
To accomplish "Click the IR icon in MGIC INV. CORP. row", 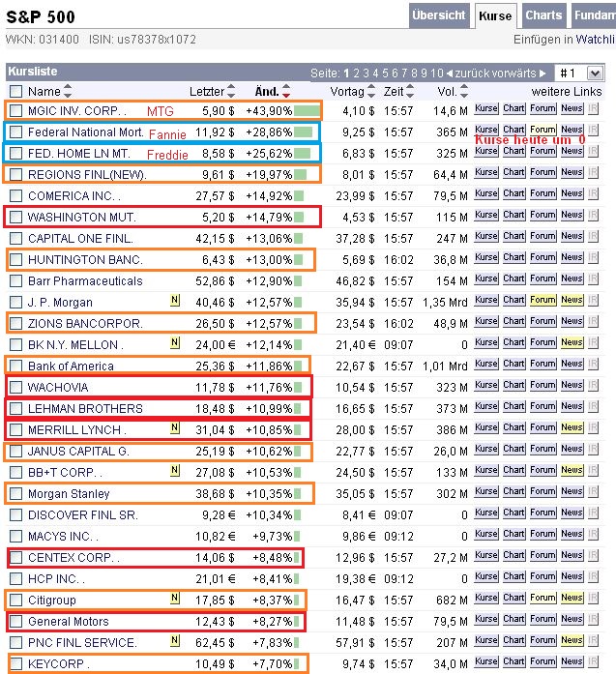I will [593, 108].
